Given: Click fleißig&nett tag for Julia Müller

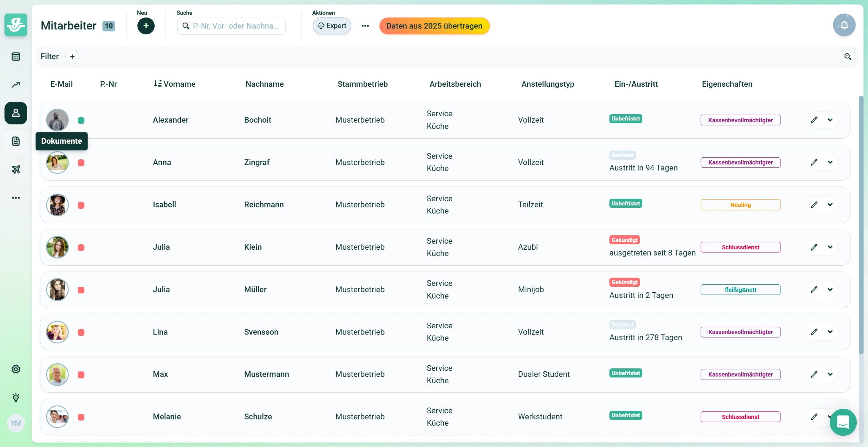Looking at the screenshot, I should tap(741, 290).
